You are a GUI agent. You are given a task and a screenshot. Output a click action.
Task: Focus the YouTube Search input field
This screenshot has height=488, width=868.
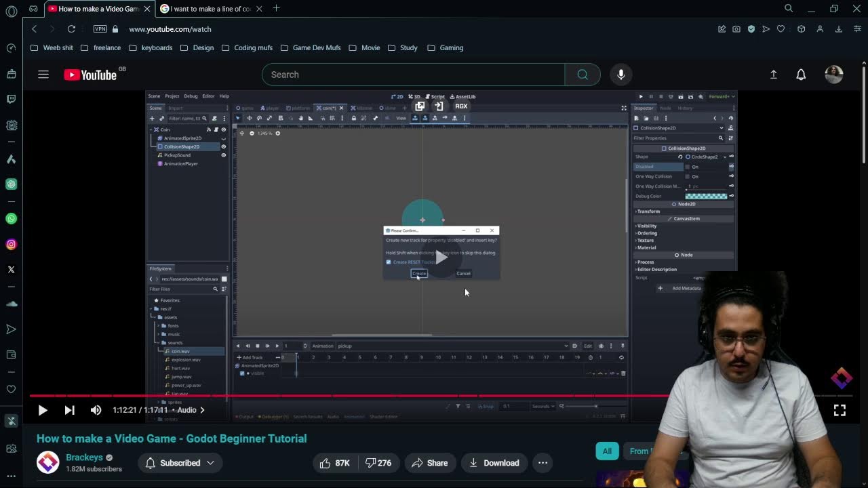point(413,75)
